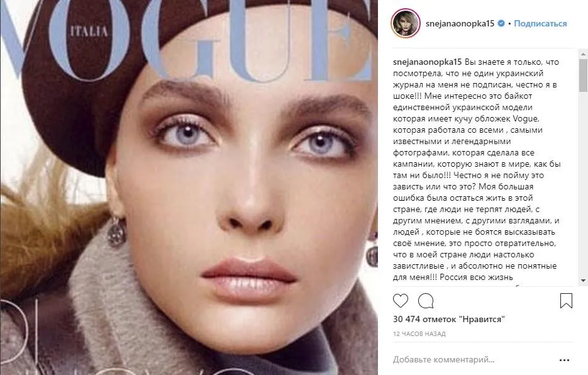
Task: Click scrollbar down arrow in caption panel
Action: [x=583, y=281]
